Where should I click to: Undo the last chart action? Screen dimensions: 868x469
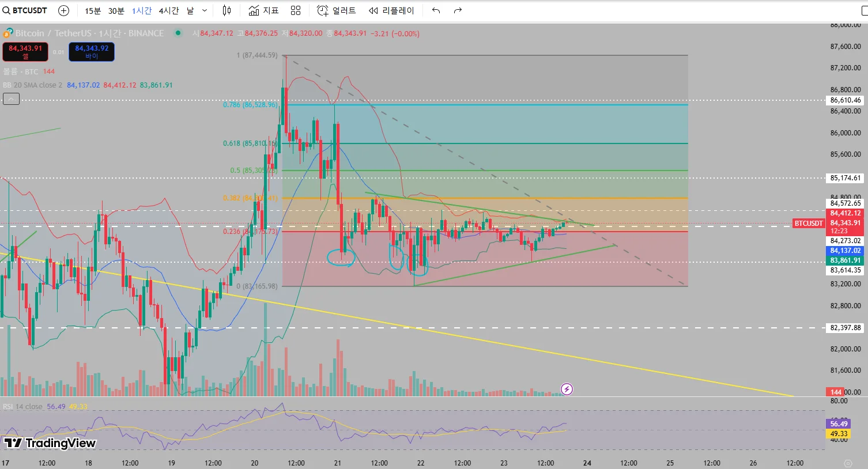(x=436, y=10)
